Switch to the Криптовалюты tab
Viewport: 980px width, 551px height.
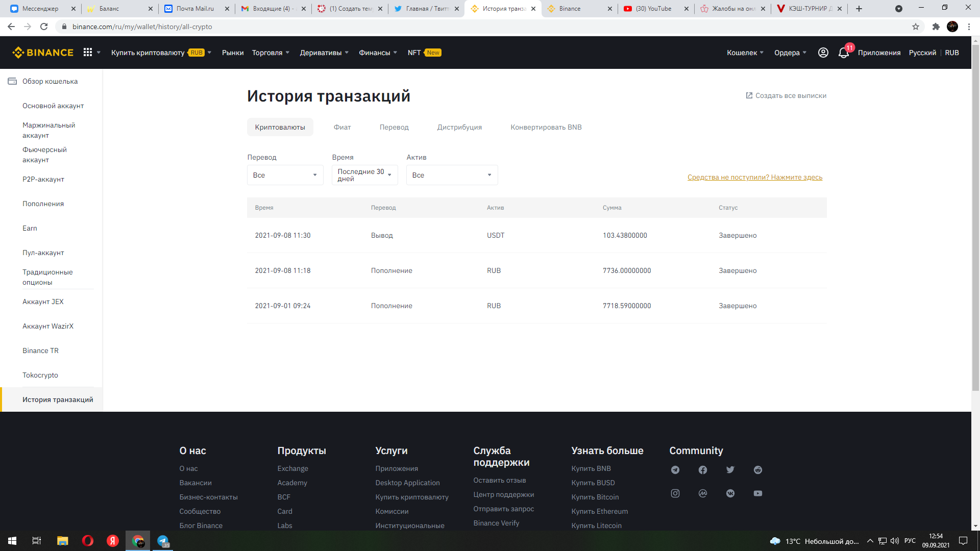(280, 127)
